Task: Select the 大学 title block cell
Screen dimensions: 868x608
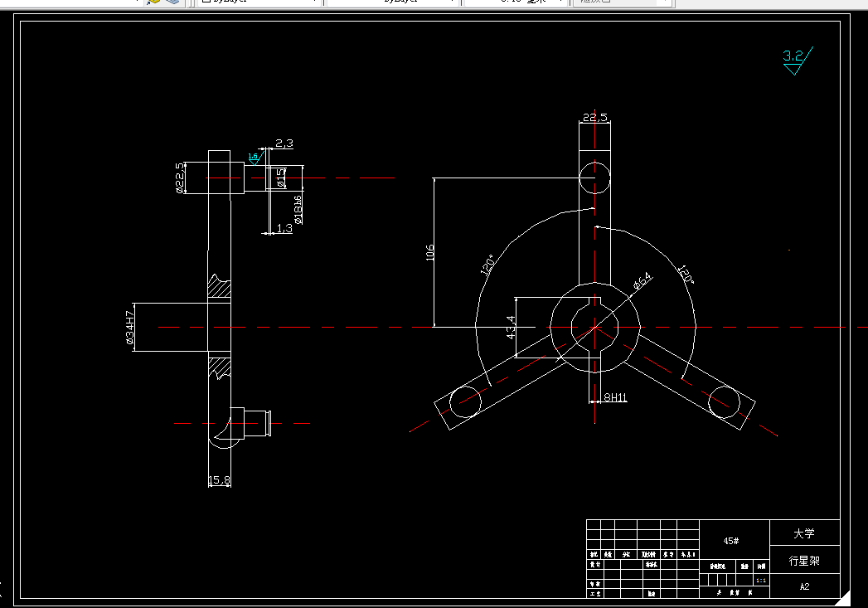Action: click(804, 533)
